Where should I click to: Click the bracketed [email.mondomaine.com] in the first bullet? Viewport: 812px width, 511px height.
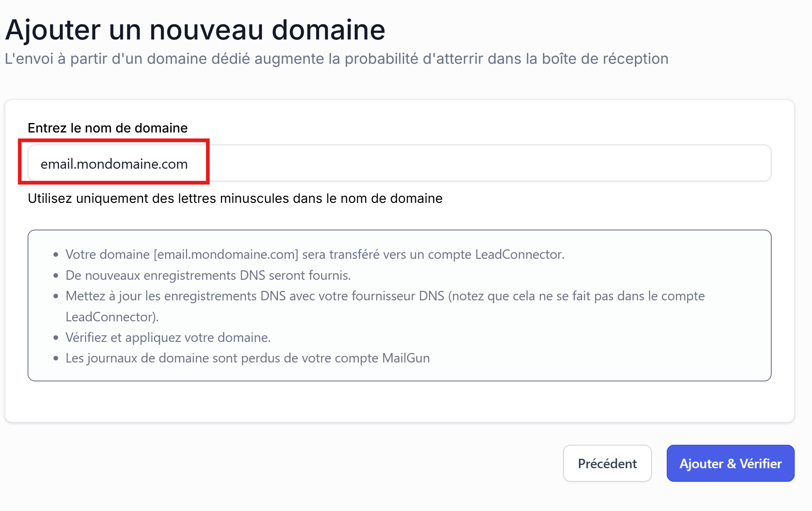(226, 254)
